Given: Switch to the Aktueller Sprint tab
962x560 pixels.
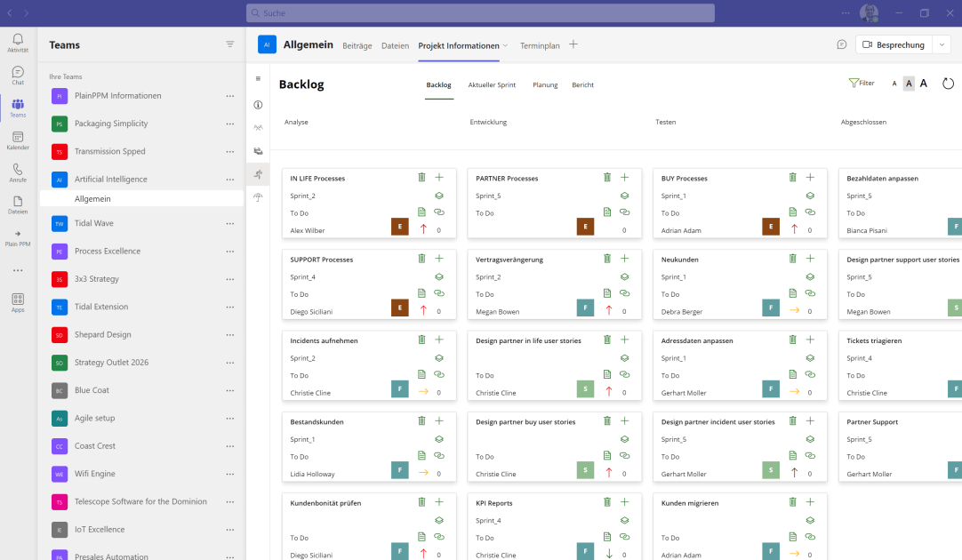Looking at the screenshot, I should [492, 85].
